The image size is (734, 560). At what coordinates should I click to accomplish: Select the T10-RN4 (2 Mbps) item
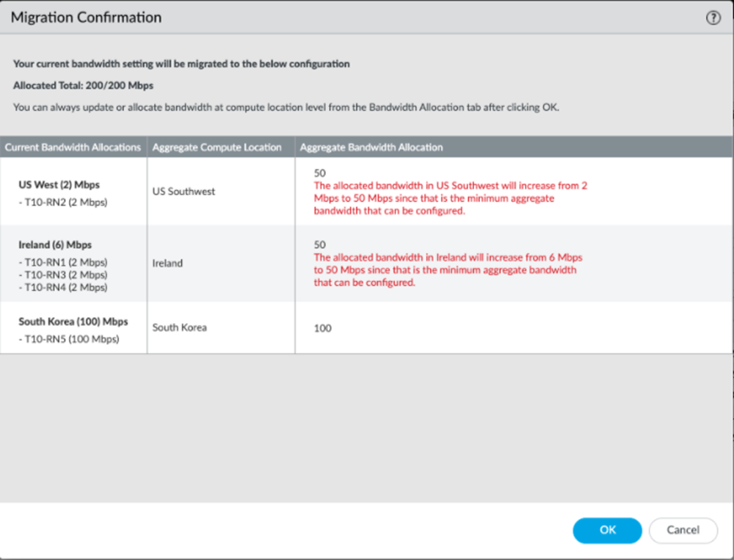(x=63, y=288)
